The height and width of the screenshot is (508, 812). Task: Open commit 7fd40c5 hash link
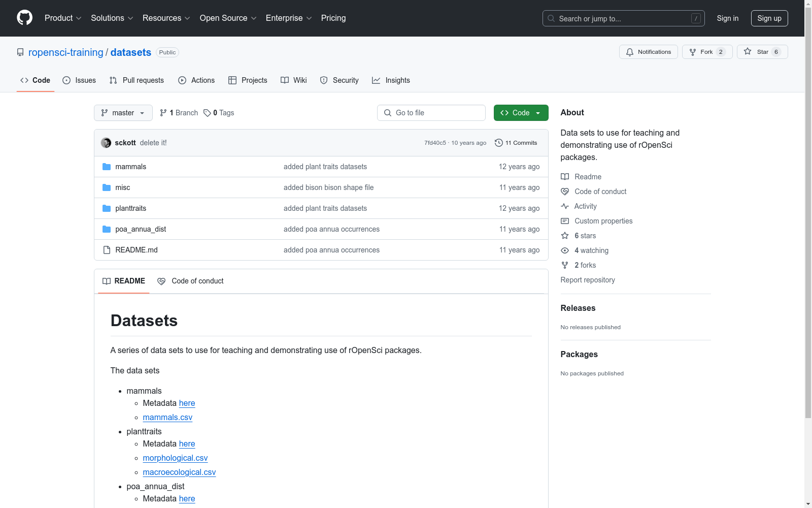pyautogui.click(x=435, y=143)
